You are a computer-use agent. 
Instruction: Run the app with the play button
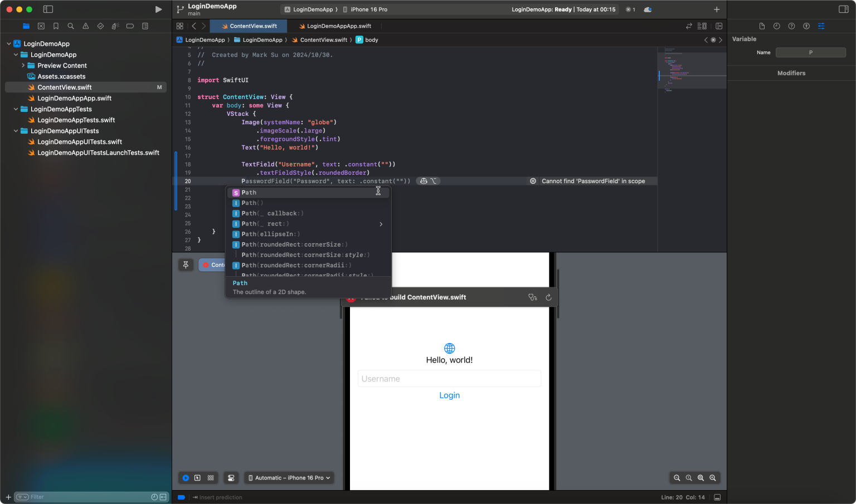[158, 9]
